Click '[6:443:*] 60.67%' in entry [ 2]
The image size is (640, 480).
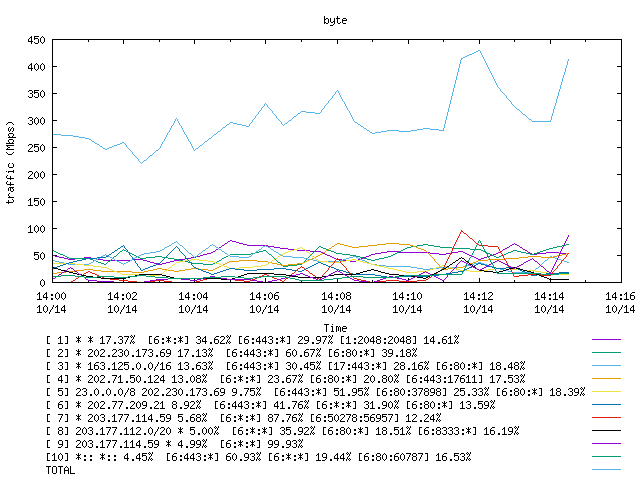click(x=273, y=353)
